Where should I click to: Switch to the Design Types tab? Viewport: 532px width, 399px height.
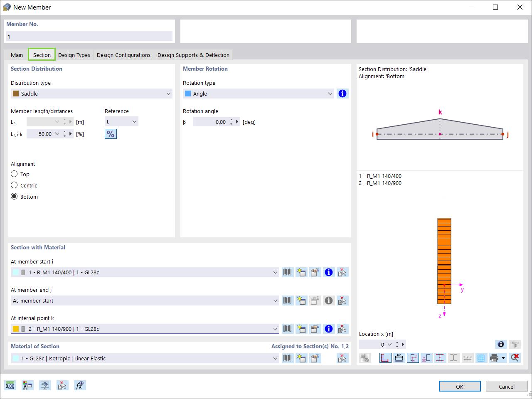[x=74, y=55]
